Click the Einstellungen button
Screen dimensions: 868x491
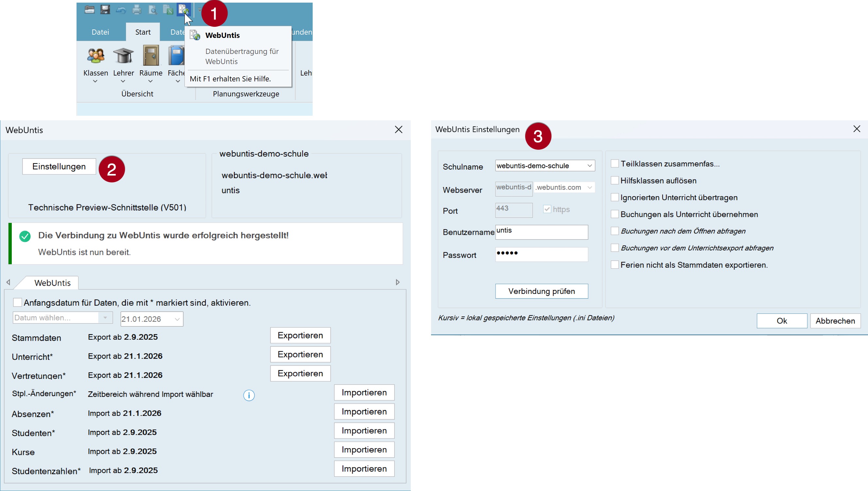59,167
